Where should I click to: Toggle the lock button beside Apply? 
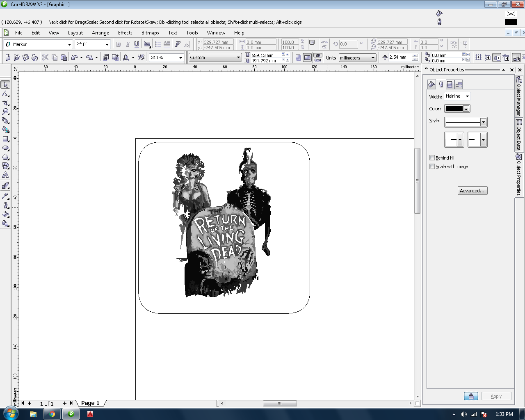[471, 396]
